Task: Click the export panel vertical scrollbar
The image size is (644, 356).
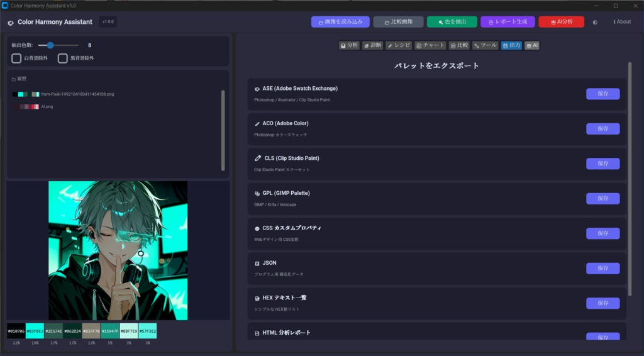Action: [630, 179]
